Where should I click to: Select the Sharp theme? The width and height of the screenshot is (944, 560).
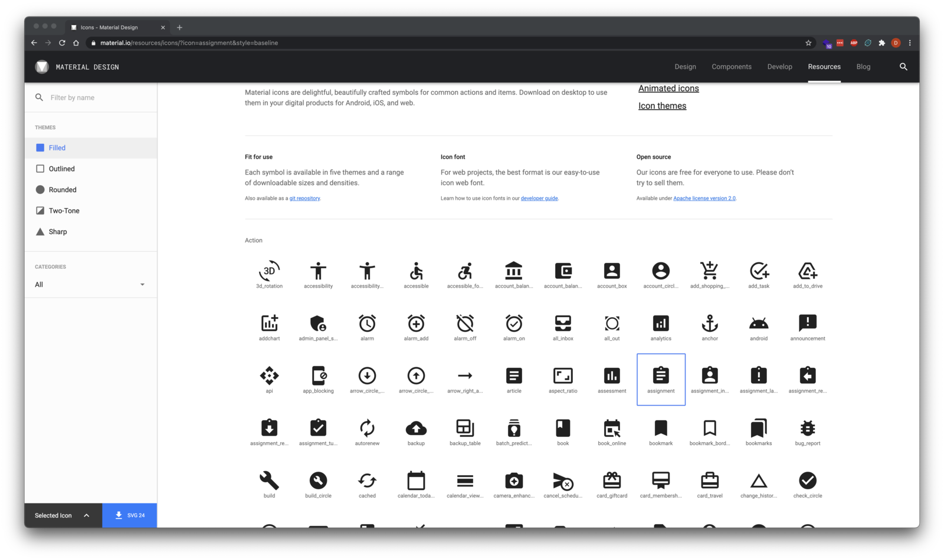click(x=91, y=232)
